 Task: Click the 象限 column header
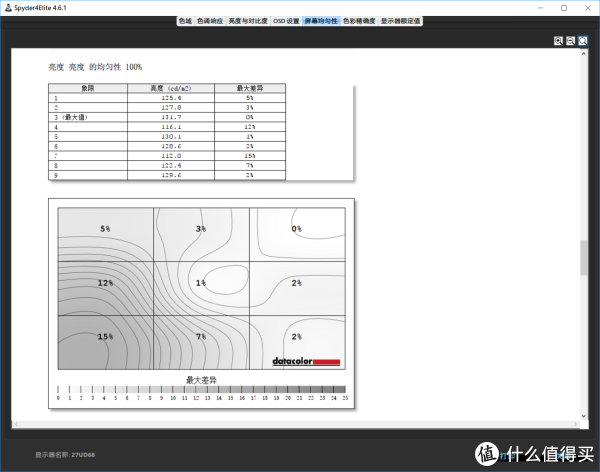(88, 88)
